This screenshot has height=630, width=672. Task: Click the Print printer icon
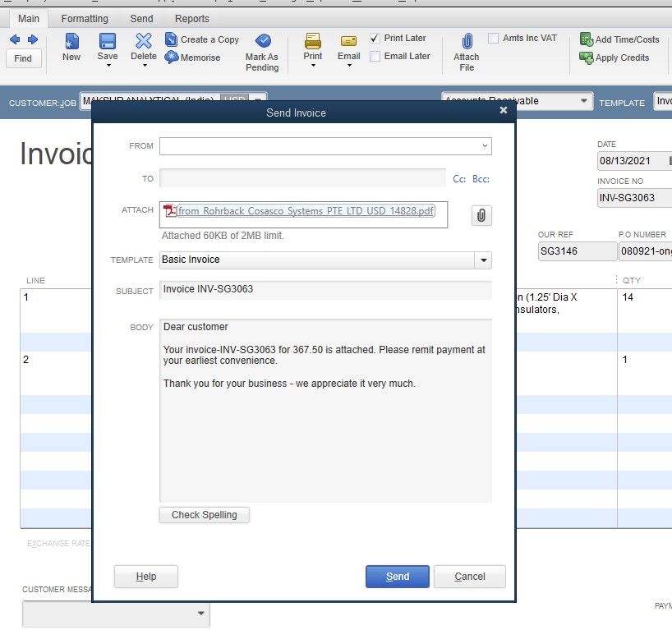click(313, 41)
